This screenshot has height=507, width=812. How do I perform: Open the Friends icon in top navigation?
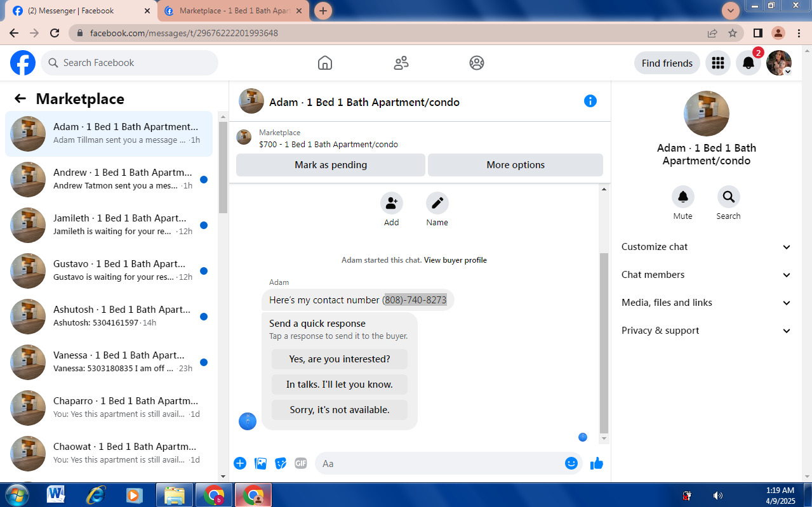point(401,63)
